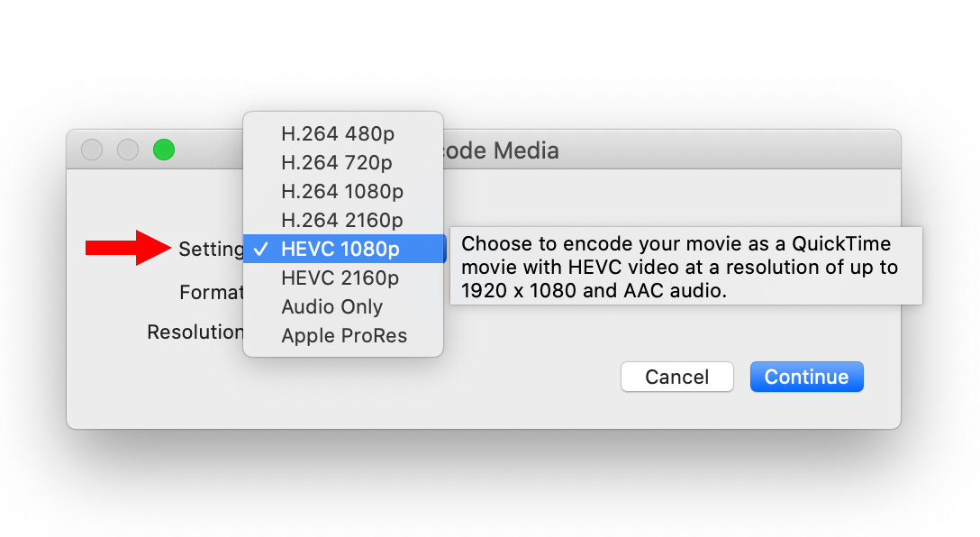Click the green zoom window button
The image size is (980, 537).
click(164, 150)
